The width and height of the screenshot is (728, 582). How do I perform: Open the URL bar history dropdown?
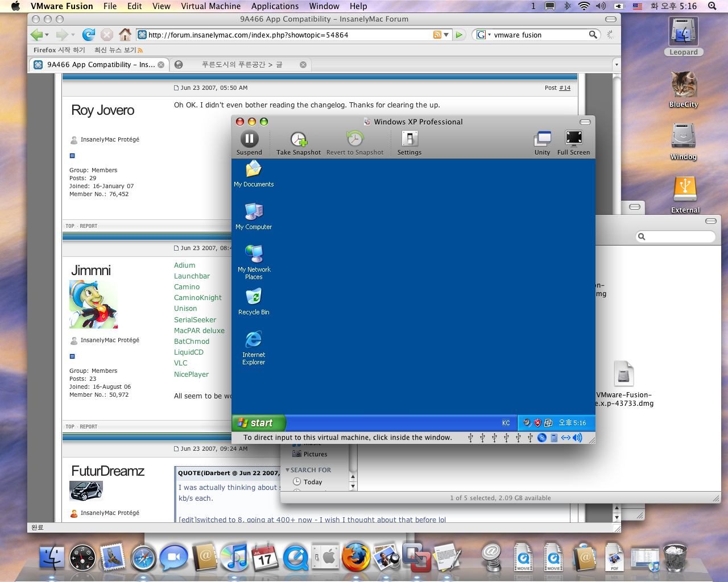(x=446, y=35)
